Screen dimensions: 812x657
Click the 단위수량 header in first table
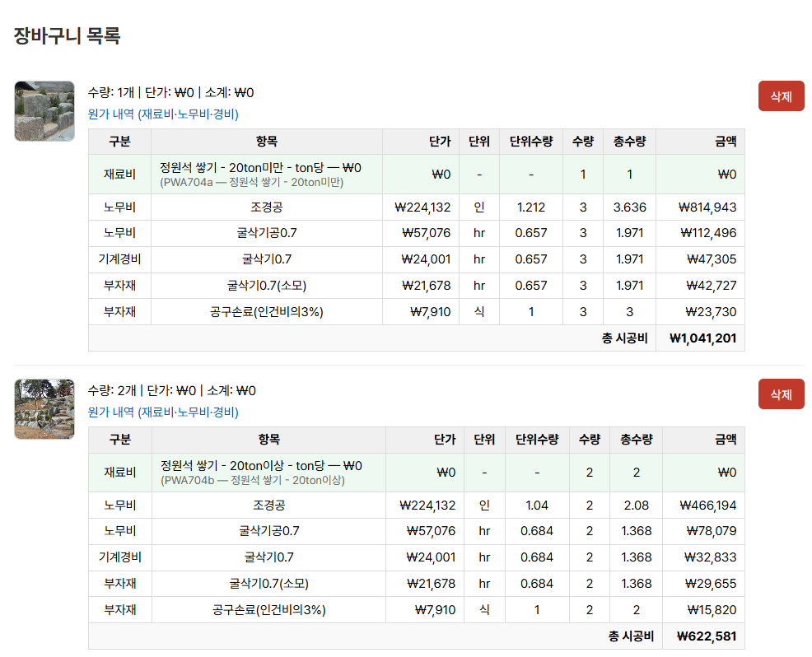(531, 142)
